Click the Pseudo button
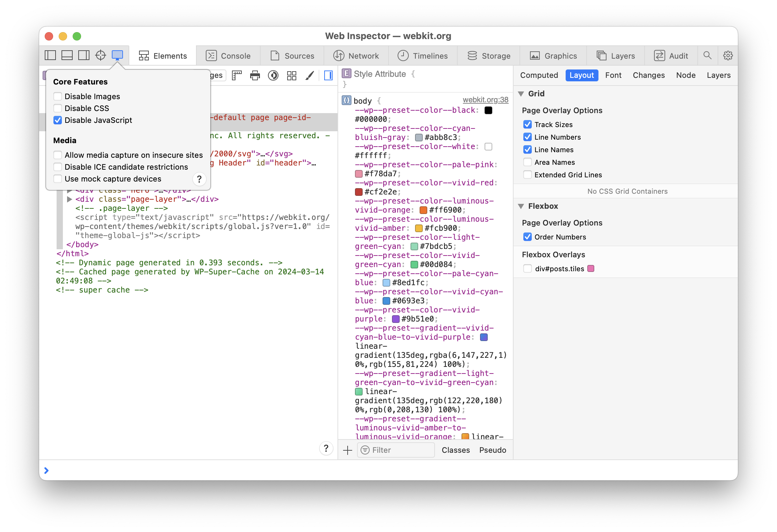The width and height of the screenshot is (777, 532). [493, 450]
